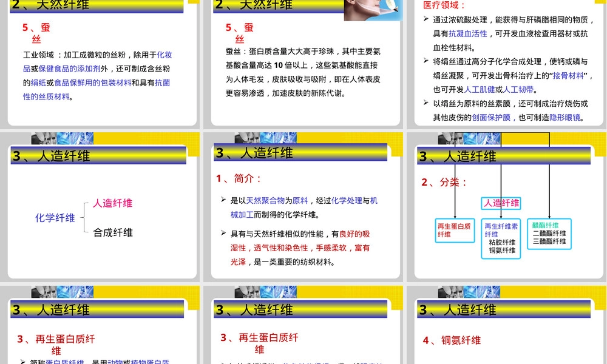Click the '合成纤维' branch text
The width and height of the screenshot is (607, 364).
click(x=113, y=232)
